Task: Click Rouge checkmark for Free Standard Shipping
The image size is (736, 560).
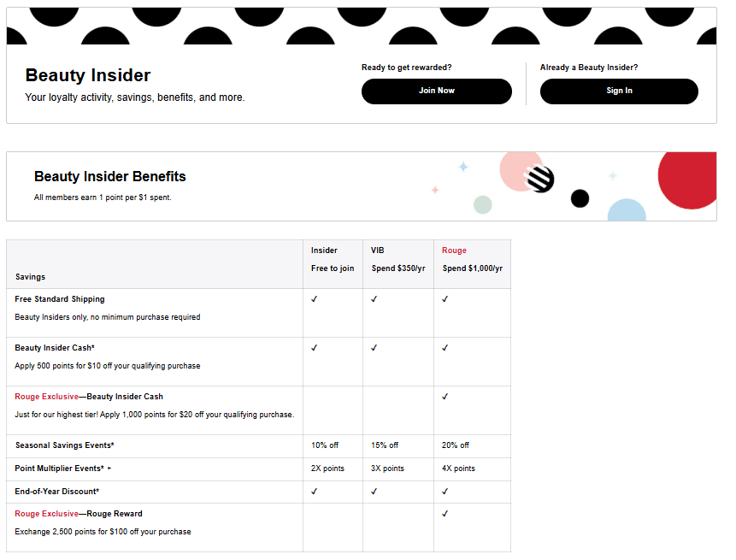Action: click(445, 299)
